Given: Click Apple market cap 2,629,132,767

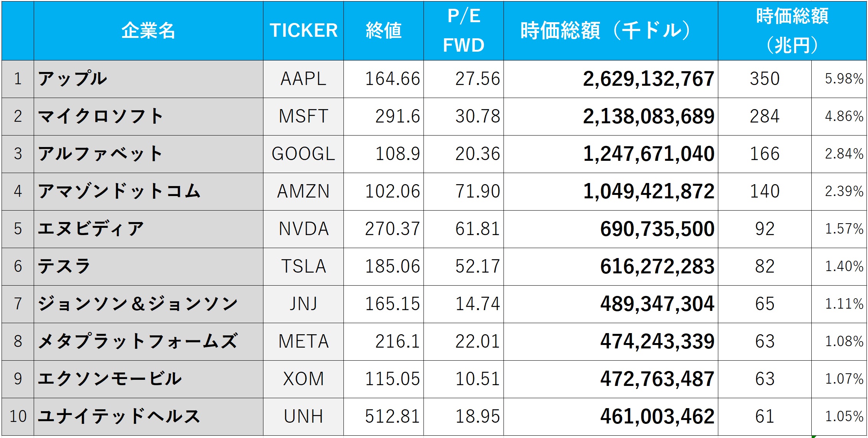Looking at the screenshot, I should pos(648,79).
